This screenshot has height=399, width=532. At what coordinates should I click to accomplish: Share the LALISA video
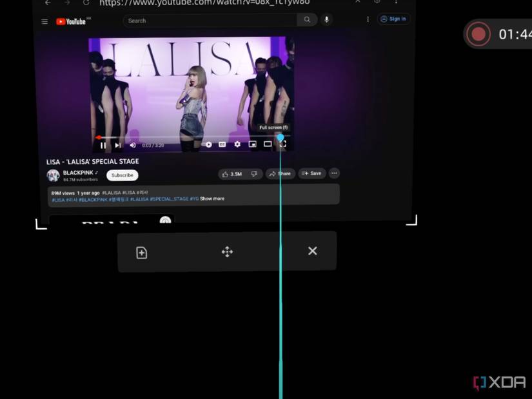point(281,173)
